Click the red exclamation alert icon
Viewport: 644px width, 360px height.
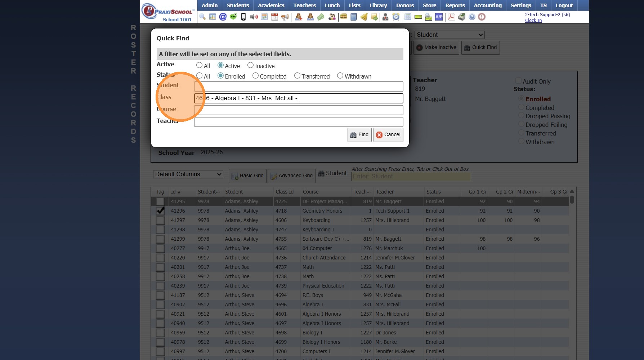pyautogui.click(x=482, y=17)
